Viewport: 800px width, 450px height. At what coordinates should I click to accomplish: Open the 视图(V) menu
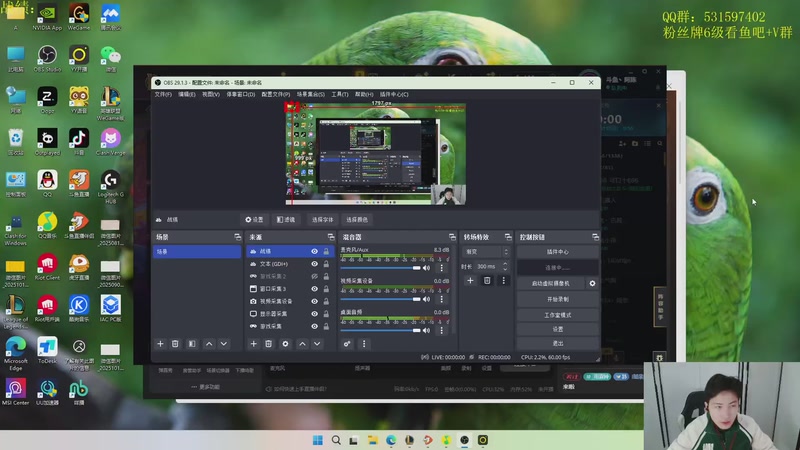pos(211,94)
